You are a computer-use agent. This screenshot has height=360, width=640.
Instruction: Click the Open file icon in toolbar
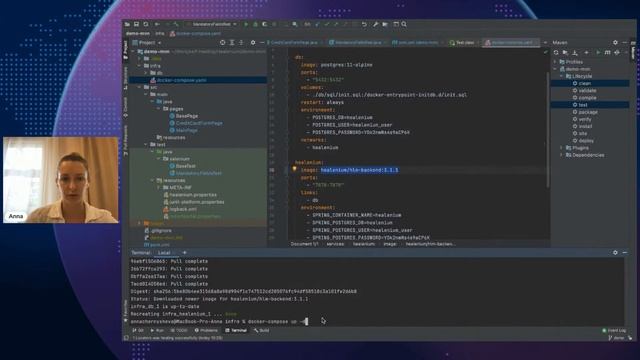[x=127, y=24]
